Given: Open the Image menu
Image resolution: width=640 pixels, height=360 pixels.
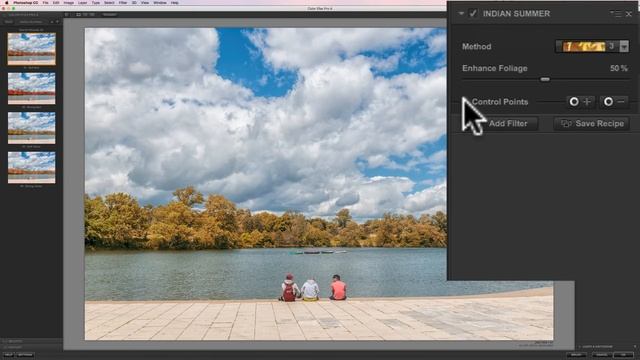Looking at the screenshot, I should click(x=69, y=2).
